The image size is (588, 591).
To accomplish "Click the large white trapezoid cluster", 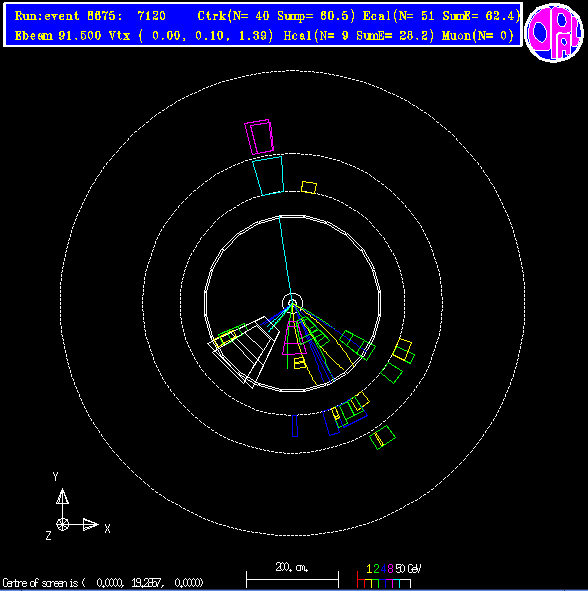I will click(244, 351).
